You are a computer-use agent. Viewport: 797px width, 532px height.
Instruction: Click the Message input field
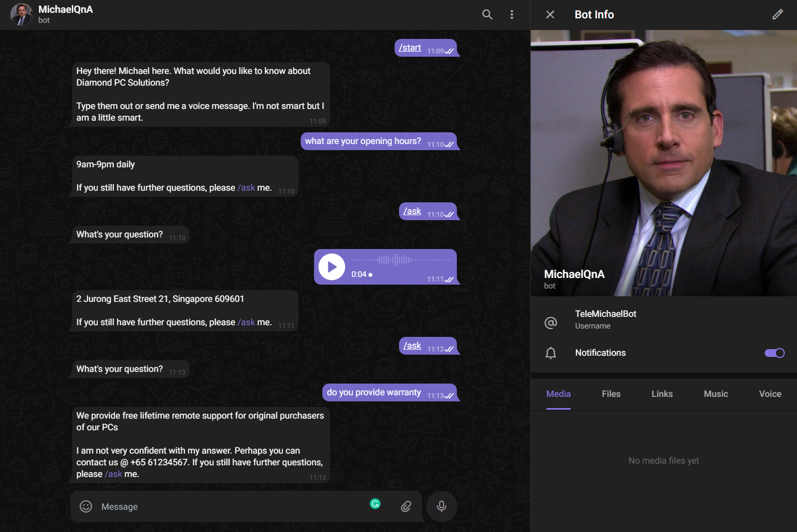click(222, 506)
